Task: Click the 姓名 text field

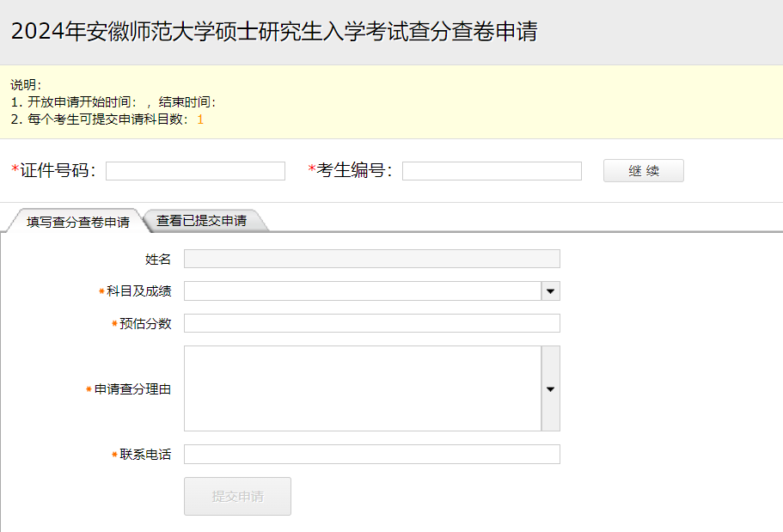Action: coord(372,259)
